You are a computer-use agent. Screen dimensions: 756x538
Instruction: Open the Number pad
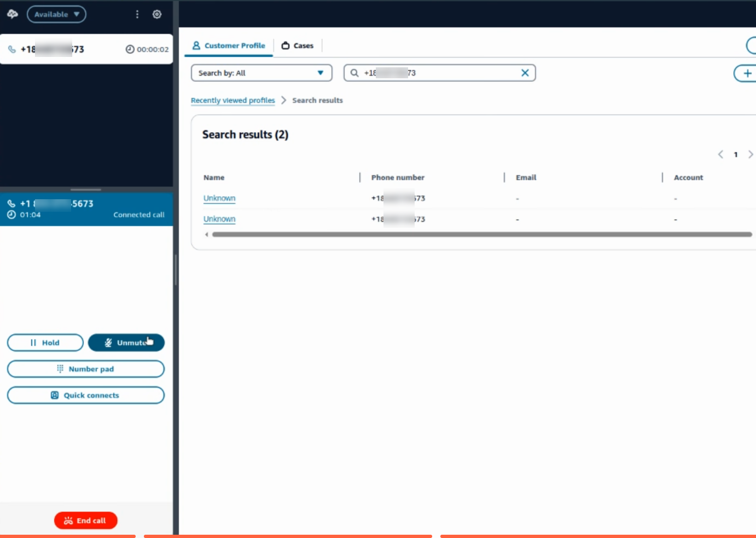point(86,369)
